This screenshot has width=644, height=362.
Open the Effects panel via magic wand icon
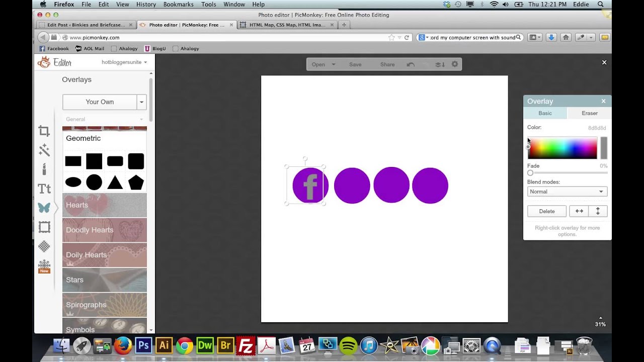click(44, 150)
